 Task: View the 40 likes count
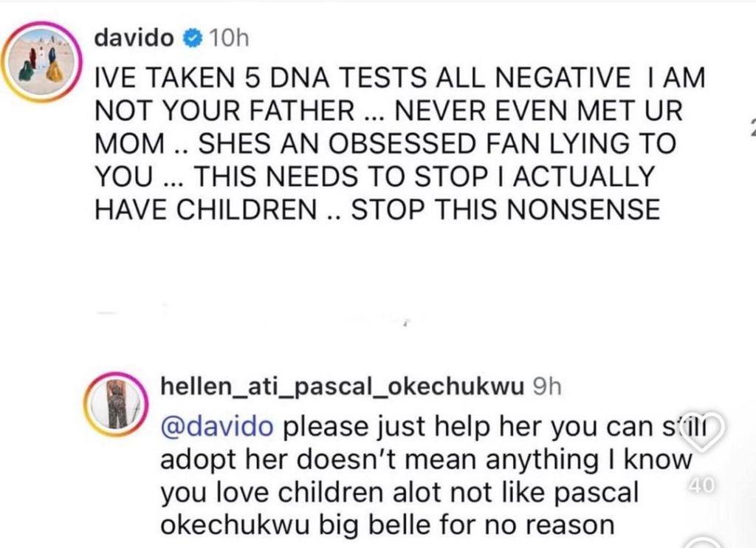[700, 485]
